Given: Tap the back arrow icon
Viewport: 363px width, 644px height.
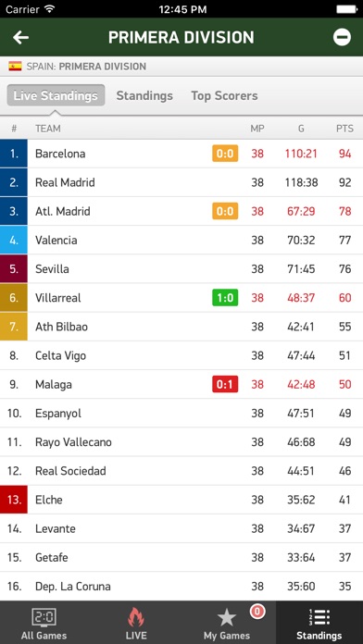Looking at the screenshot, I should pos(20,37).
